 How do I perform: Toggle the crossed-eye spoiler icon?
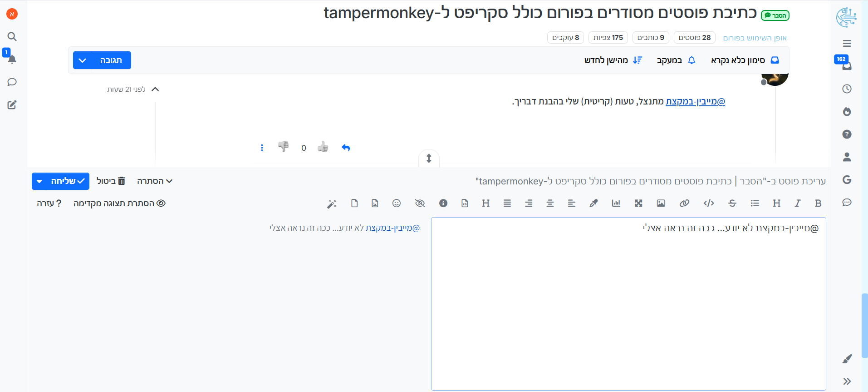pos(420,203)
